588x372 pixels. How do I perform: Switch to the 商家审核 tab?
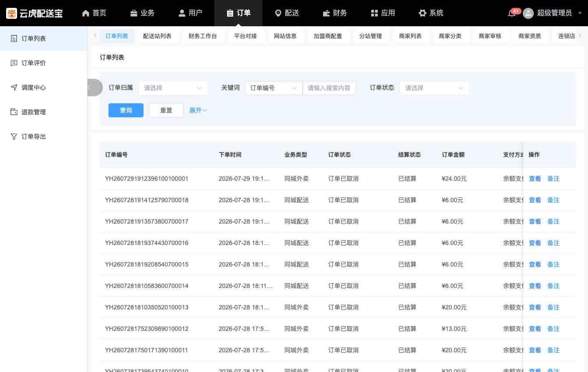(490, 36)
